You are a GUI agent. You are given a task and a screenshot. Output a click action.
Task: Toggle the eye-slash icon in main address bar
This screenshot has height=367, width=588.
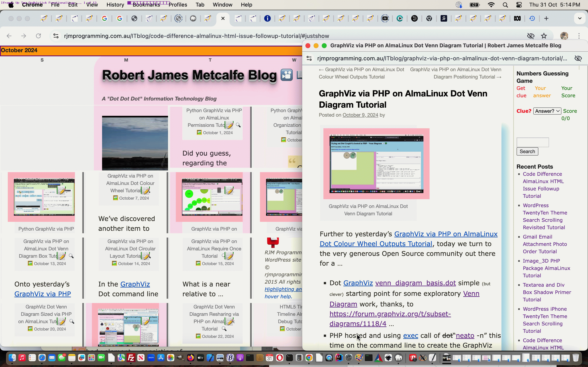pyautogui.click(x=531, y=36)
